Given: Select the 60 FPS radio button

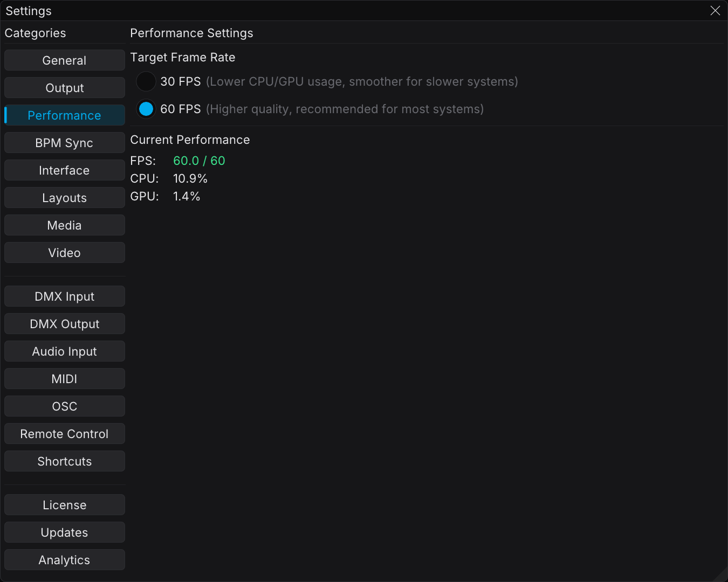Looking at the screenshot, I should (146, 109).
